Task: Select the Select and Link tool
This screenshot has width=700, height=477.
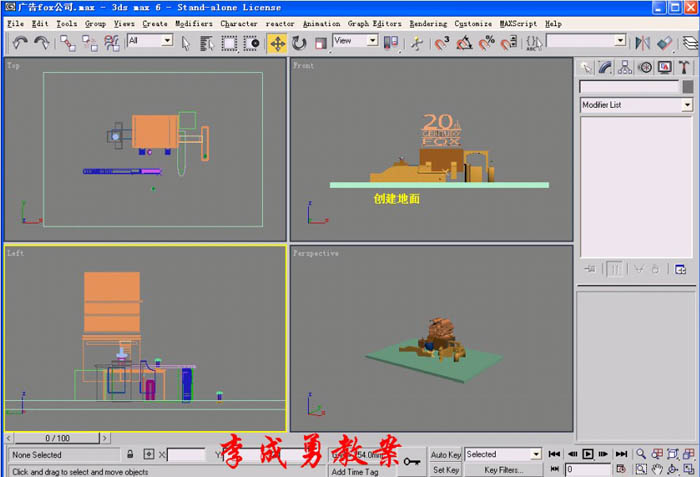Action: [x=68, y=43]
